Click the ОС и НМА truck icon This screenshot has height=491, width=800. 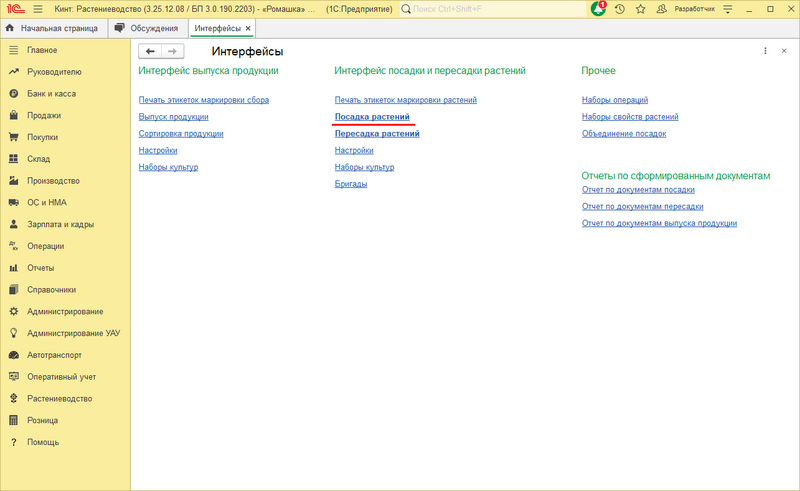14,203
